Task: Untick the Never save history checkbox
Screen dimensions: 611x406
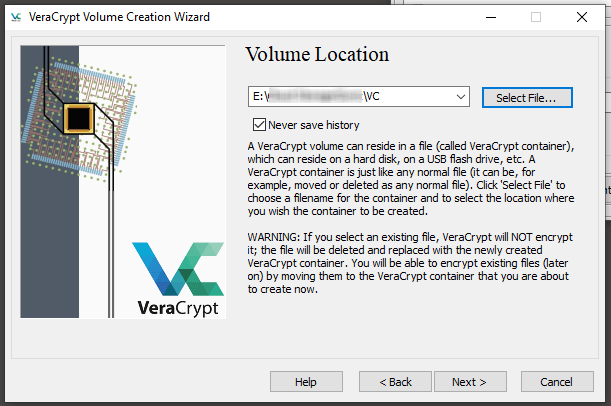Action: (259, 125)
